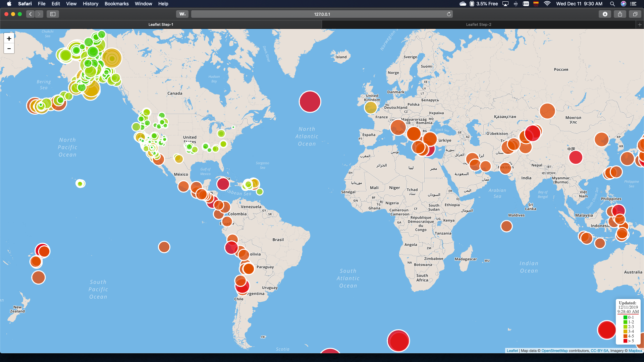Click the Share toolbar icon
644x362 pixels.
point(620,14)
